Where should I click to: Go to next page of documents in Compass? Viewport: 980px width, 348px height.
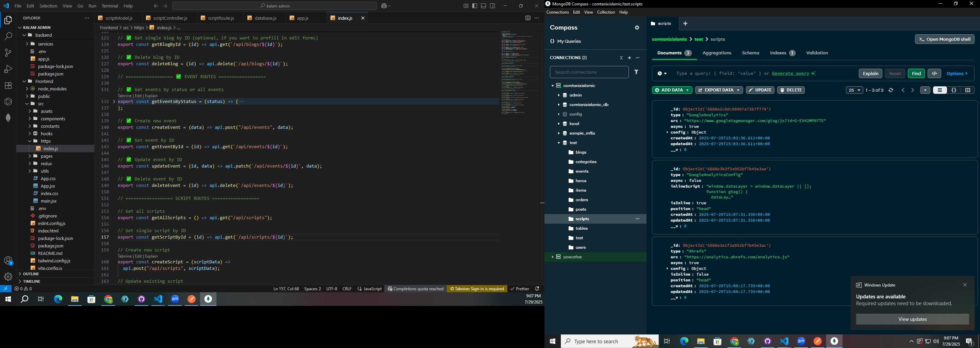click(x=913, y=90)
